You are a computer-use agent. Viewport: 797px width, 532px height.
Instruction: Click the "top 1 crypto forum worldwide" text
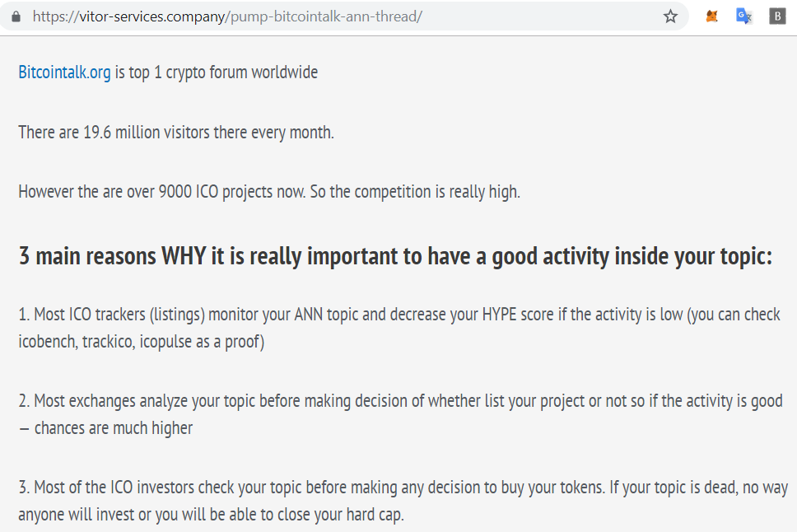click(x=223, y=72)
